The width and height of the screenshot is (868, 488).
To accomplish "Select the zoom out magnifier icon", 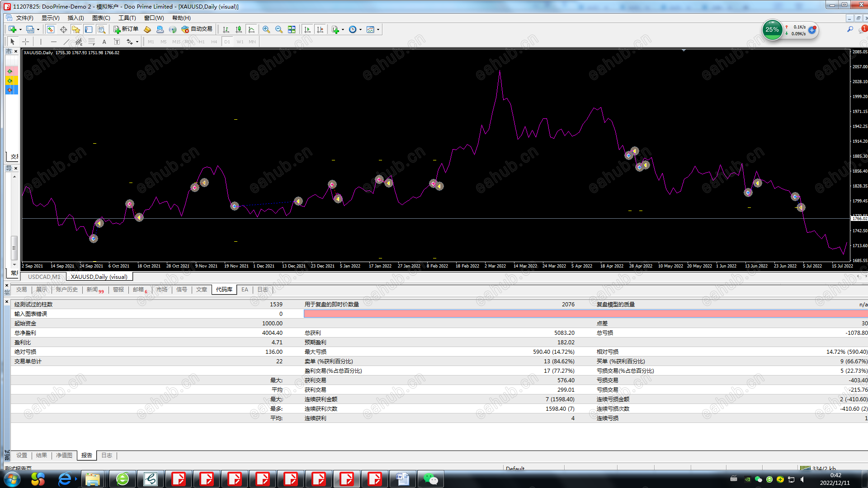I will pyautogui.click(x=279, y=29).
